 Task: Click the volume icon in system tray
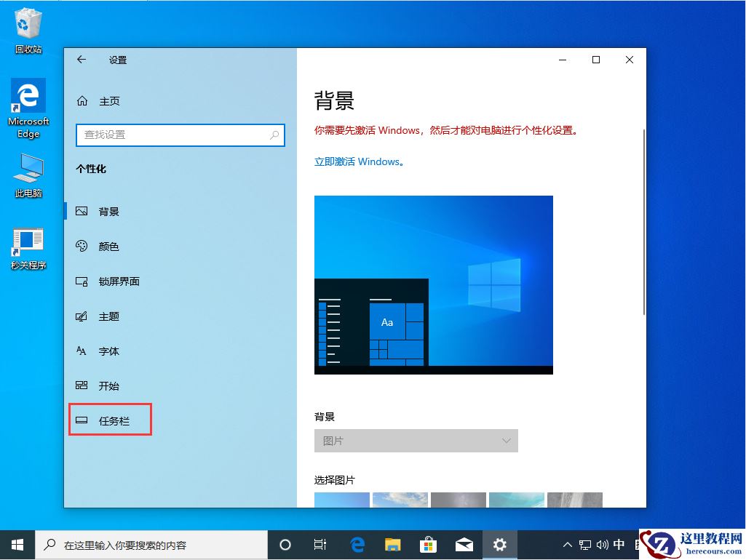point(600,544)
